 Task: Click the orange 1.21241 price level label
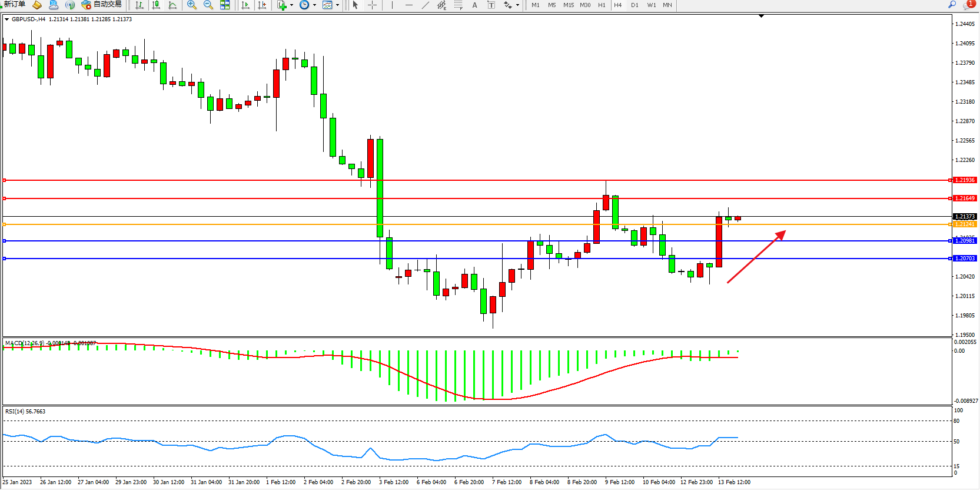[x=965, y=224]
